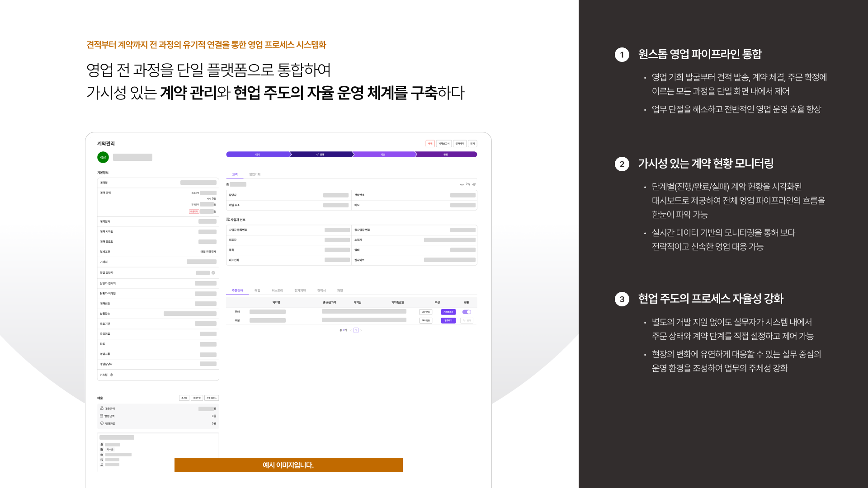Click the 파일 업로드 button in 매출 section
868x488 pixels.
(211, 398)
